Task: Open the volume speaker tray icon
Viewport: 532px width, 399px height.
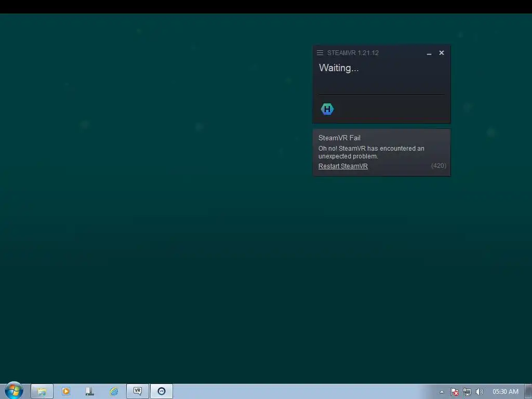Action: point(479,392)
